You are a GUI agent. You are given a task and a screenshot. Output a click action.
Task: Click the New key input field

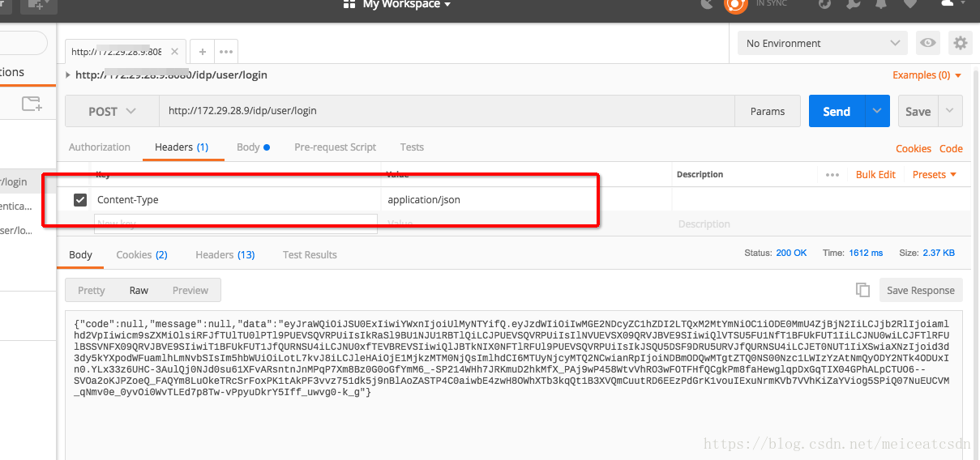click(x=236, y=224)
